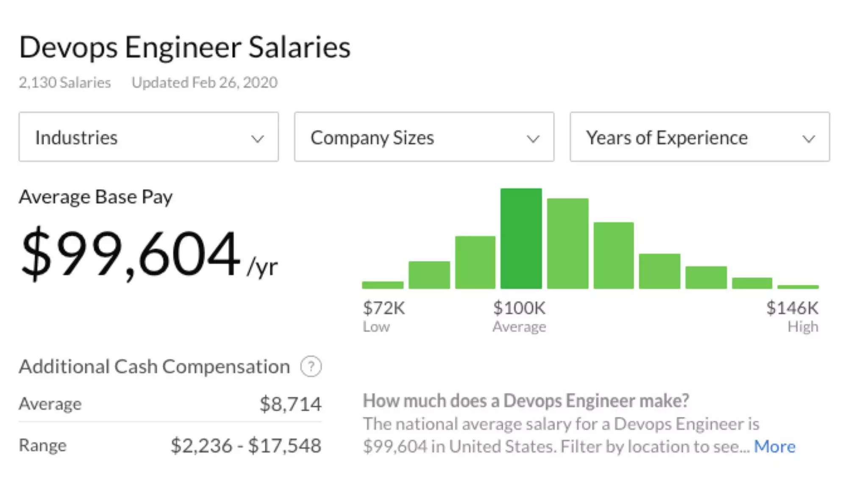The image size is (868, 488).
Task: Click the second tallest histogram bar
Action: [568, 244]
